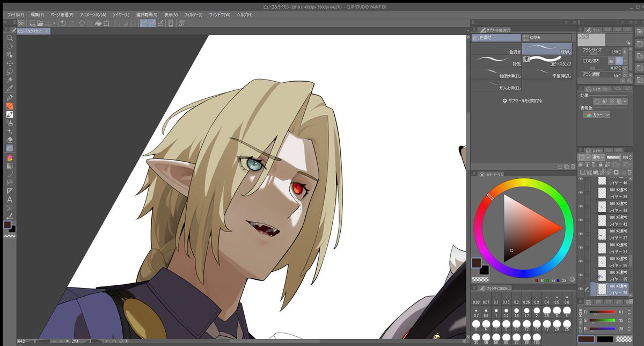This screenshot has height=346, width=644.
Task: Select the ゆがみ sub tool group
Action: click(547, 38)
